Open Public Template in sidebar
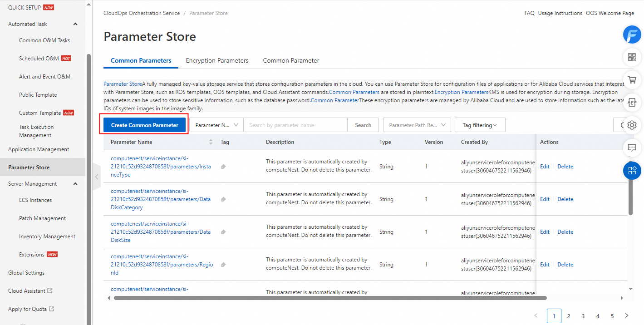 pyautogui.click(x=38, y=95)
